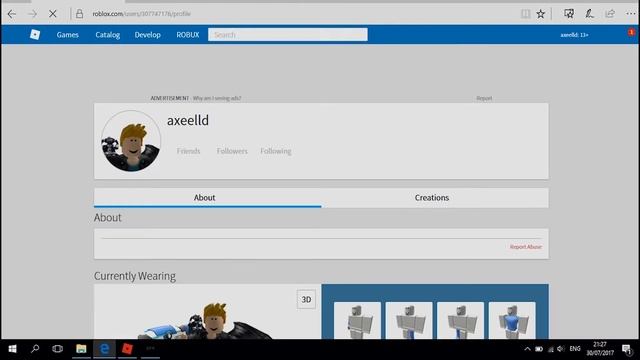Click the browser forward arrow
The height and width of the screenshot is (360, 640).
pyautogui.click(x=32, y=14)
